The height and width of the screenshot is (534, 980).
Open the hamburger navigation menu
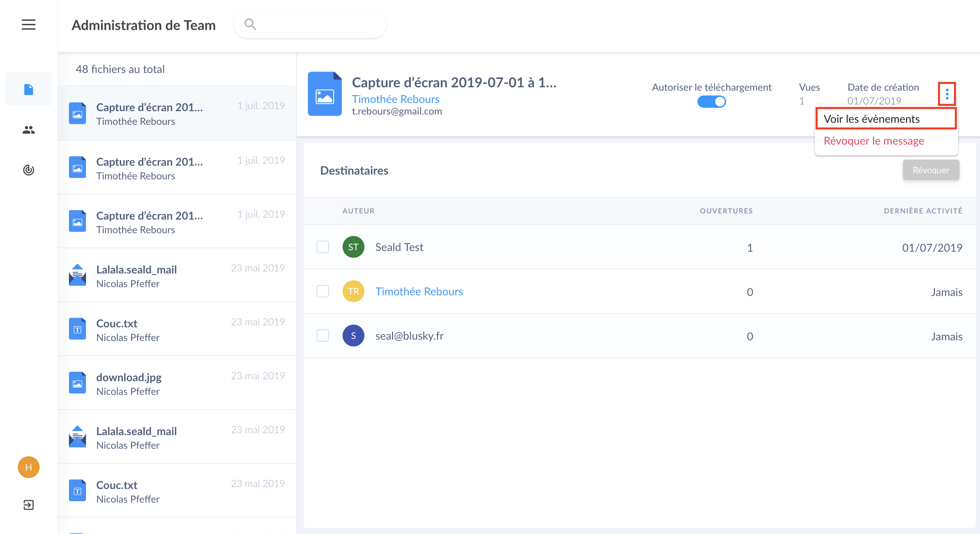(29, 25)
